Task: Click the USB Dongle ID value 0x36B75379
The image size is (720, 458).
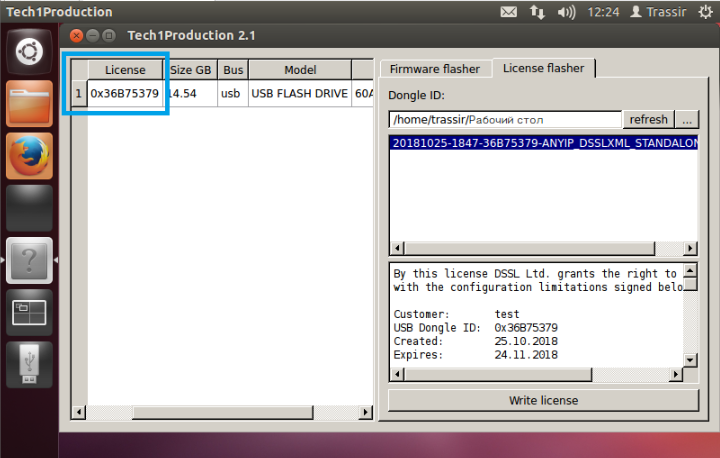Action: point(526,328)
